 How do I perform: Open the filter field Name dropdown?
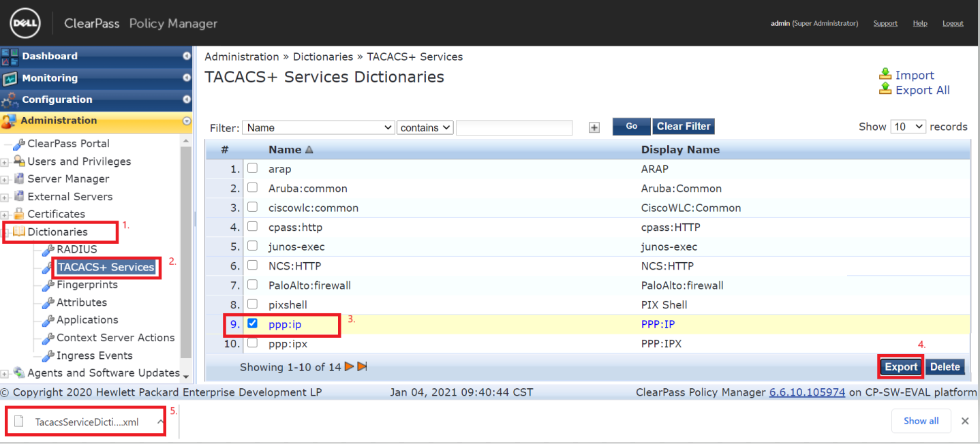[318, 127]
